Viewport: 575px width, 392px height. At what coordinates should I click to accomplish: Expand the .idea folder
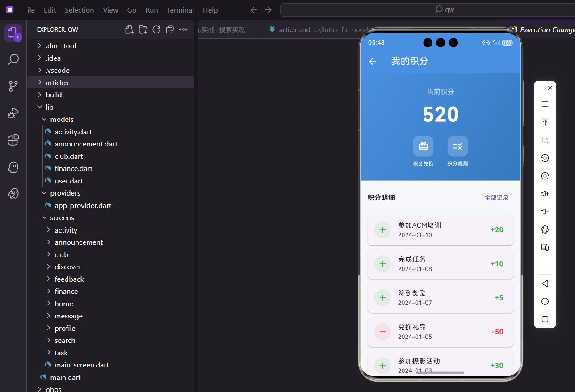[x=110, y=58]
